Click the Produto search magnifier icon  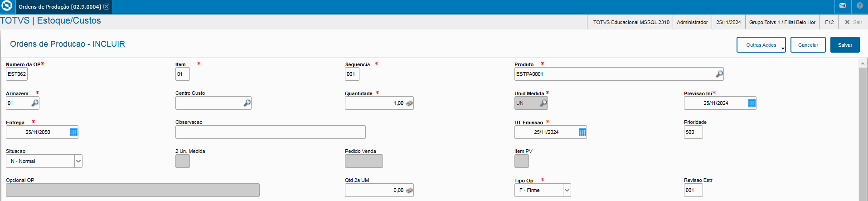click(x=719, y=74)
